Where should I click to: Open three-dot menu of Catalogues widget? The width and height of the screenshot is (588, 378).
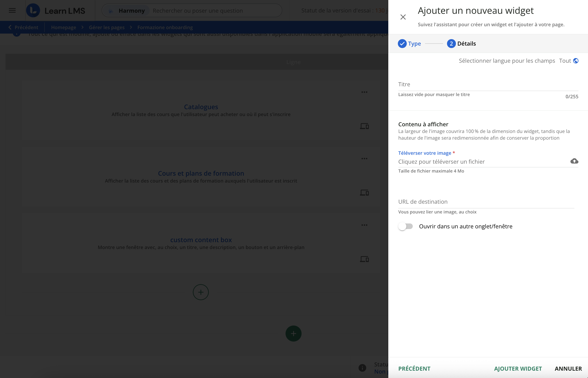click(364, 92)
